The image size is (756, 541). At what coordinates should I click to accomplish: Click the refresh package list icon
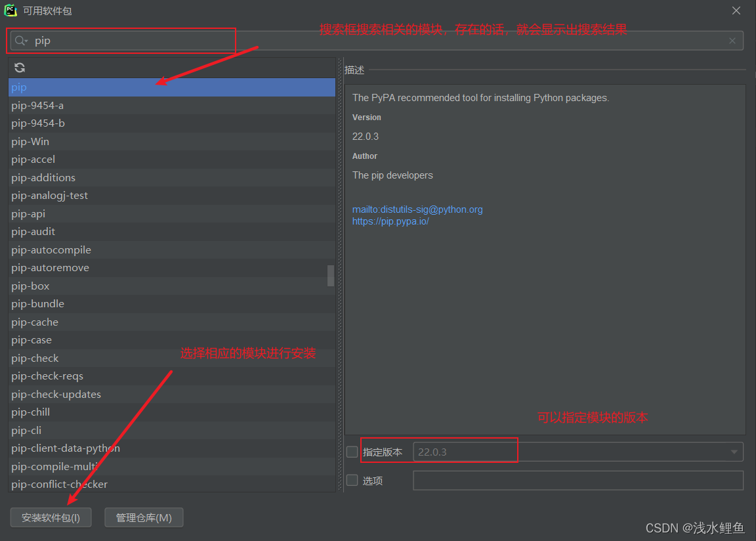click(19, 68)
